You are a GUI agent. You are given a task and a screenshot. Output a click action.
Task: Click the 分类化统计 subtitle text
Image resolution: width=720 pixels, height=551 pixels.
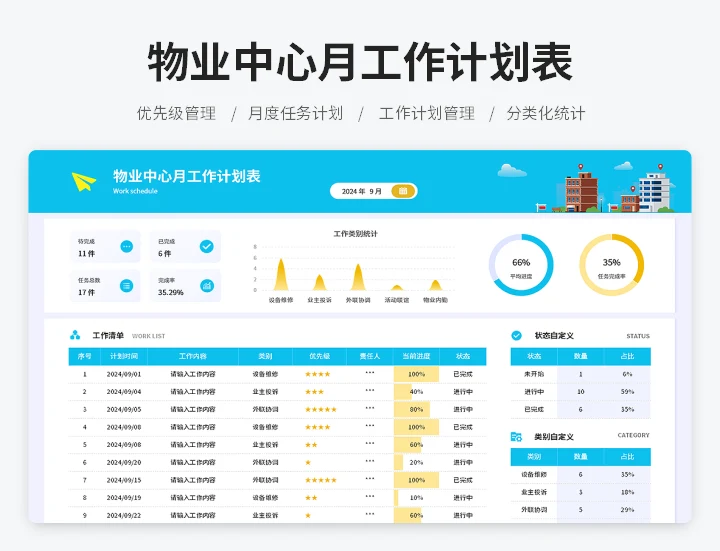[546, 113]
